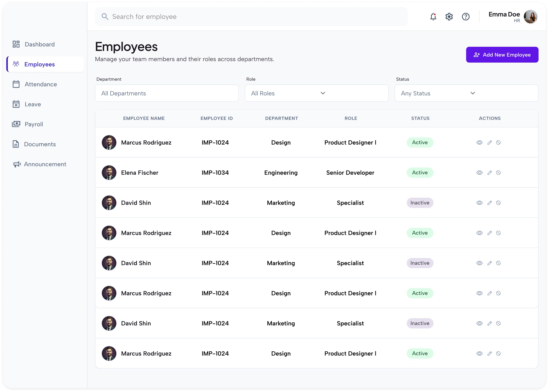Screen dimensions: 549x392
Task: Click ban icon in last Marcus Rodriguez row
Action: tap(498, 353)
